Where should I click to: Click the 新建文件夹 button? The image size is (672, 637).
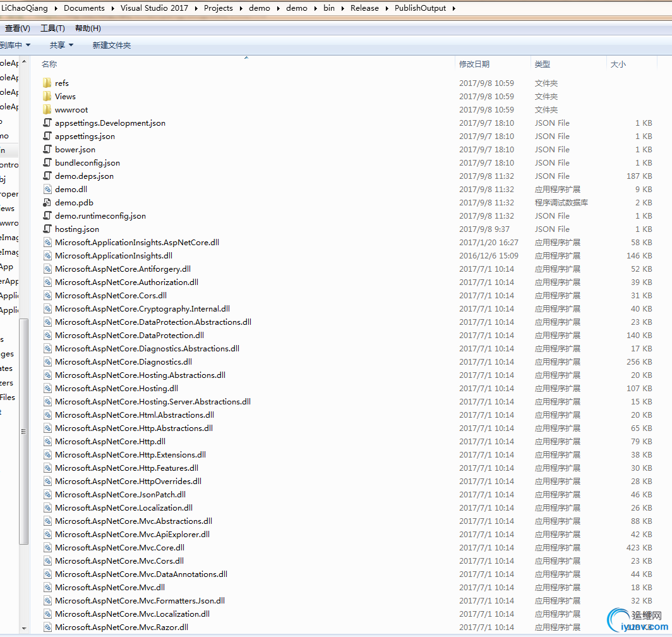point(111,45)
